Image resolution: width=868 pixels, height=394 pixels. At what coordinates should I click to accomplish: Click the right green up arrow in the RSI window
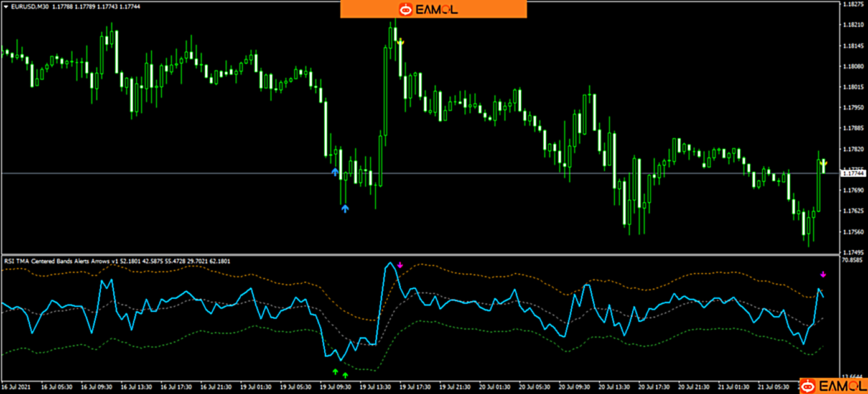[x=345, y=375]
